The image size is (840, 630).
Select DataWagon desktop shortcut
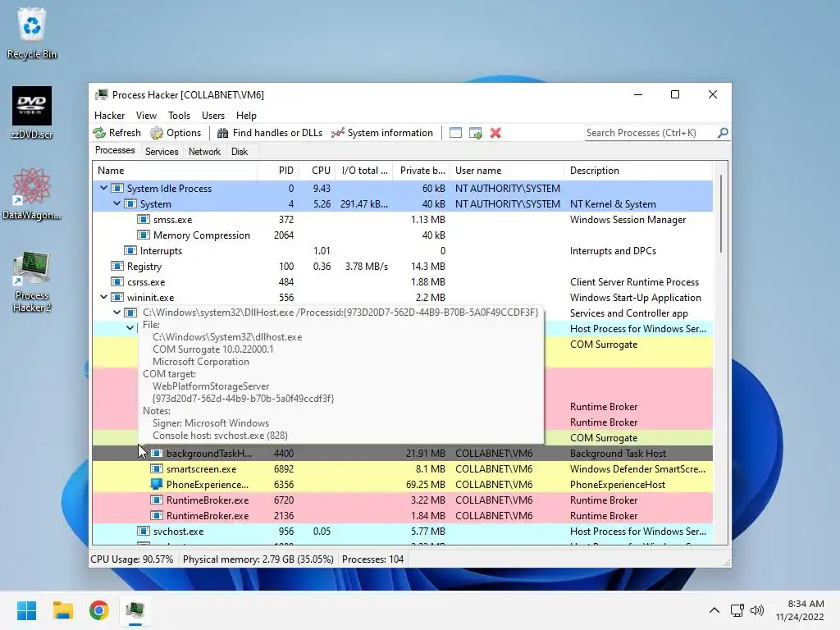pos(32,194)
